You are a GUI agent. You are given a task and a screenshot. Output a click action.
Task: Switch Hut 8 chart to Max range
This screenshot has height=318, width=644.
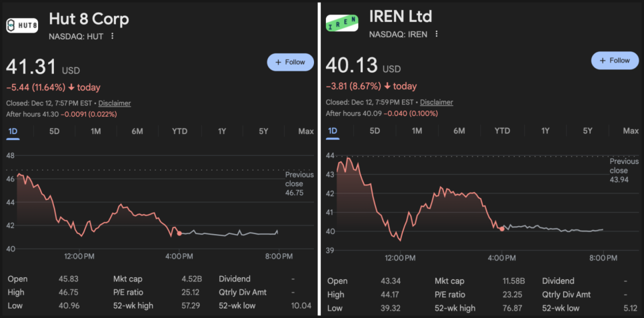(x=306, y=131)
